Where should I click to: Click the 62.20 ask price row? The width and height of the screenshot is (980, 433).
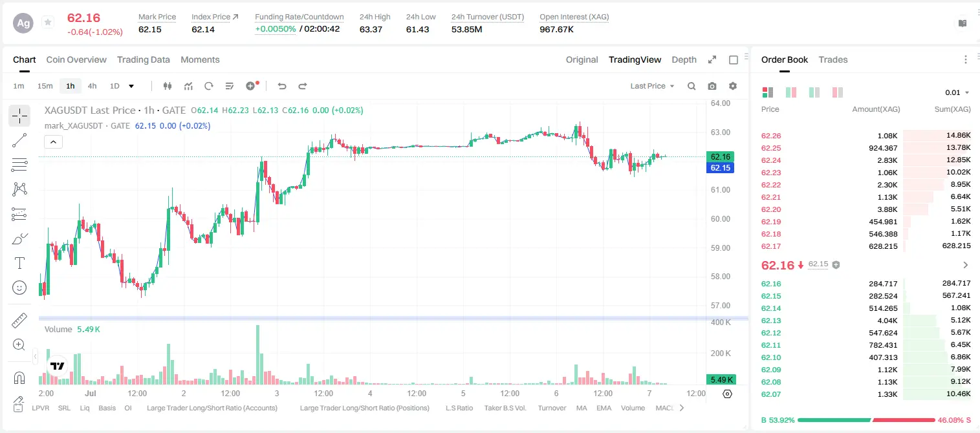click(x=866, y=209)
